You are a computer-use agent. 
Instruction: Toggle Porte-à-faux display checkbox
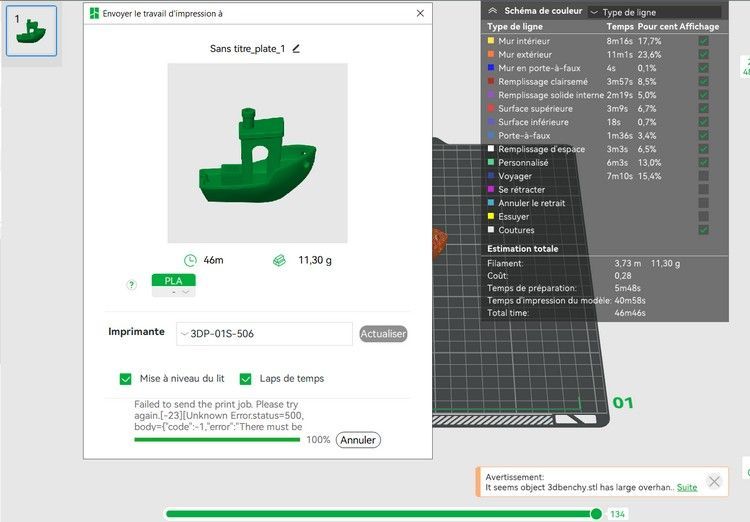(703, 135)
